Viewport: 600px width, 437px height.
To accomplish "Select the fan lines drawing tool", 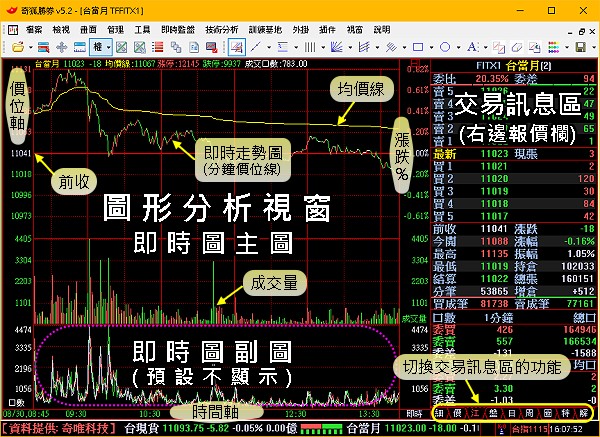I will (x=337, y=47).
